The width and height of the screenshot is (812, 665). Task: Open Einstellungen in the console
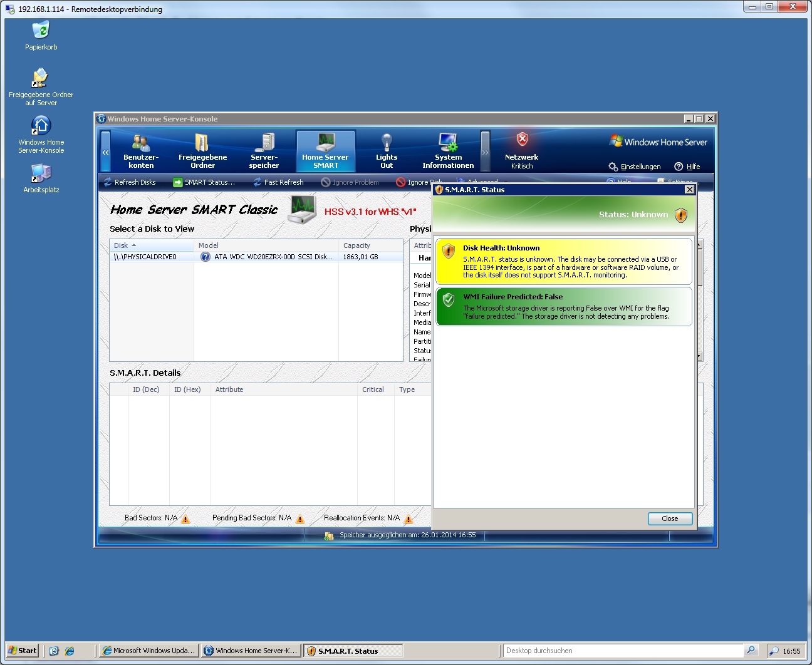pyautogui.click(x=635, y=167)
